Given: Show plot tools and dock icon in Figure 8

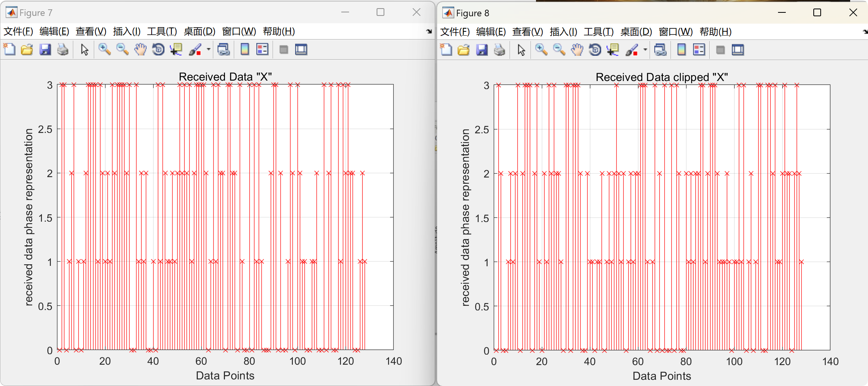Looking at the screenshot, I should coord(738,50).
